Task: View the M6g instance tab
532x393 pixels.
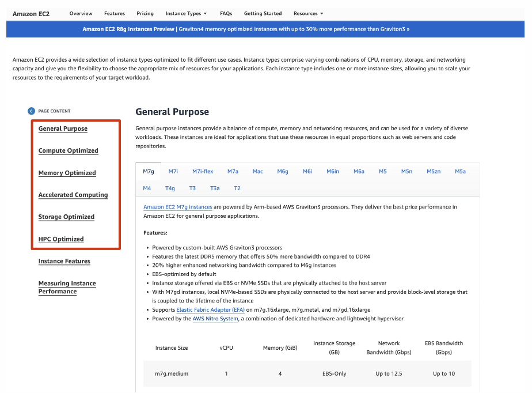Action: point(283,171)
